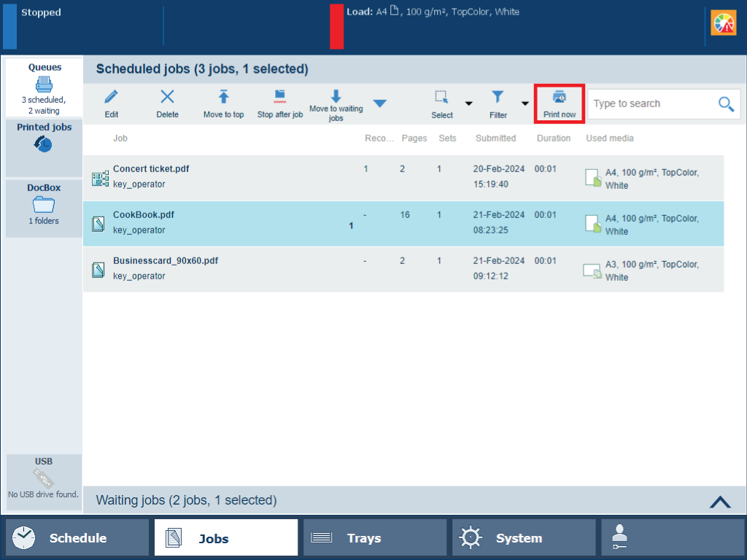Expand the Waiting jobs panel chevron
Viewport: 747px width, 560px height.
[x=719, y=501]
